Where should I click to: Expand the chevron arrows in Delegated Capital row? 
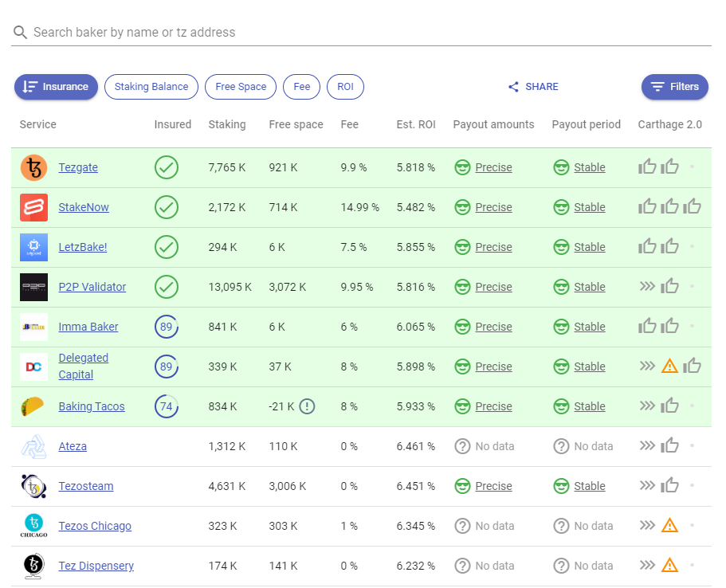(x=647, y=365)
